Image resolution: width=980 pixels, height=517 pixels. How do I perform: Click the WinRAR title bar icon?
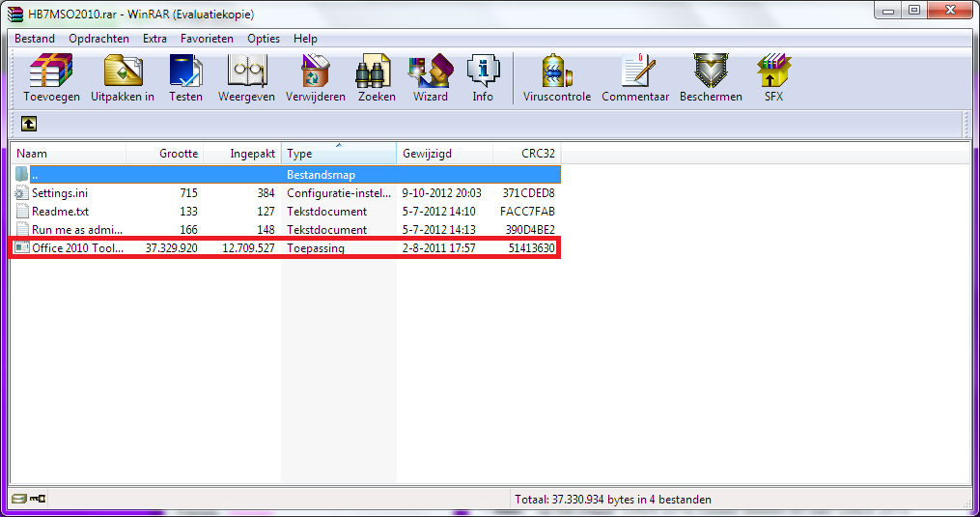15,14
